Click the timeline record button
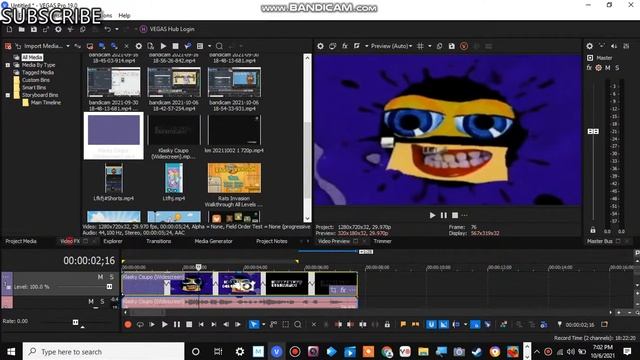Image resolution: width=640 pixels, height=360 pixels. point(128,324)
